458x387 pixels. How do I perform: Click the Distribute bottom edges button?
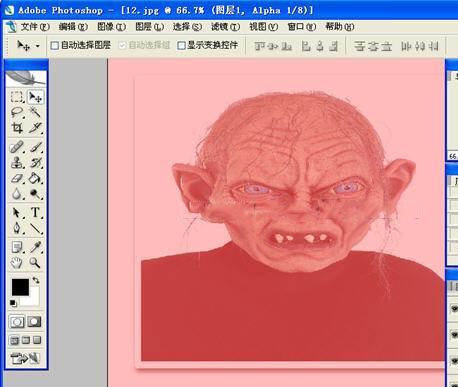386,46
